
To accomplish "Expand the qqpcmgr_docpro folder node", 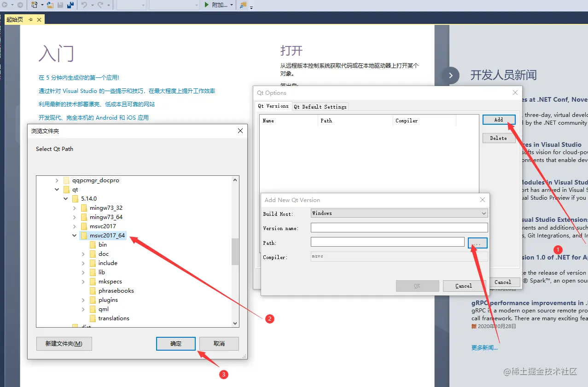I will [x=57, y=180].
